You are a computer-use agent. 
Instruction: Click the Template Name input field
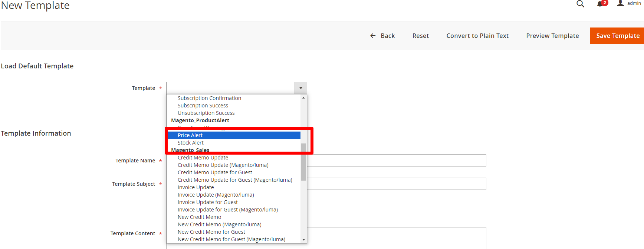[396, 161]
